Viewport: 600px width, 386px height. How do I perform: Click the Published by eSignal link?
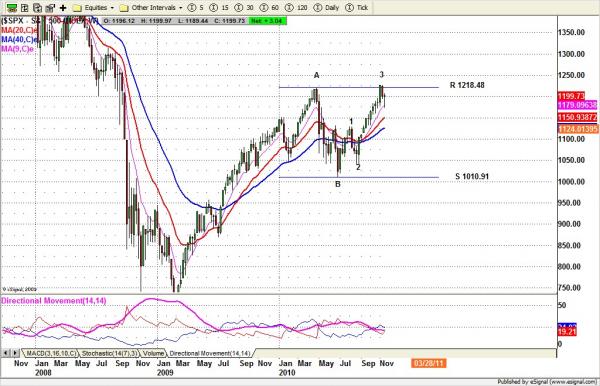(x=547, y=381)
